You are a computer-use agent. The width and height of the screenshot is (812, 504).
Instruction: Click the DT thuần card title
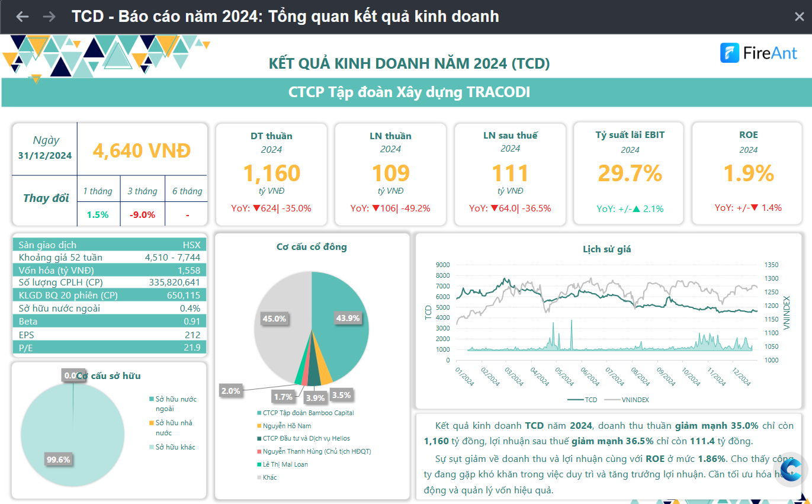(271, 136)
